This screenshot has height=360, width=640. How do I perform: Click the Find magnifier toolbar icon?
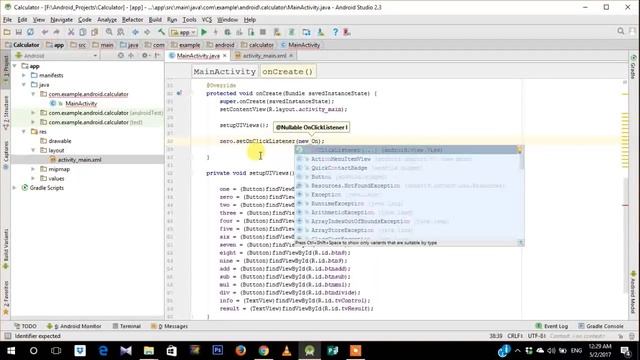109,32
